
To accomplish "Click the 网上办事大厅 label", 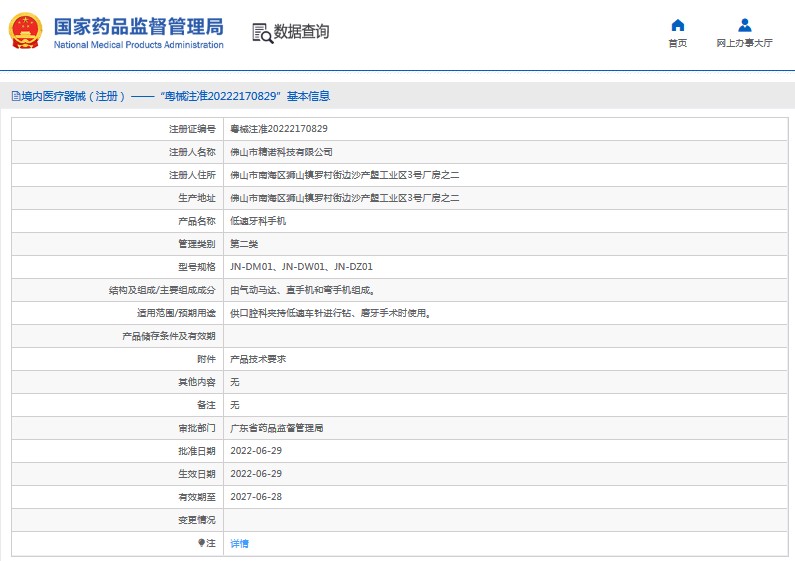I will [744, 43].
